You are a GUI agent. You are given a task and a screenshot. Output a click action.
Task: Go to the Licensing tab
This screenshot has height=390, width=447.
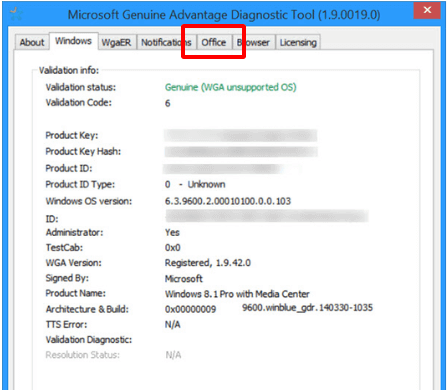pos(298,42)
